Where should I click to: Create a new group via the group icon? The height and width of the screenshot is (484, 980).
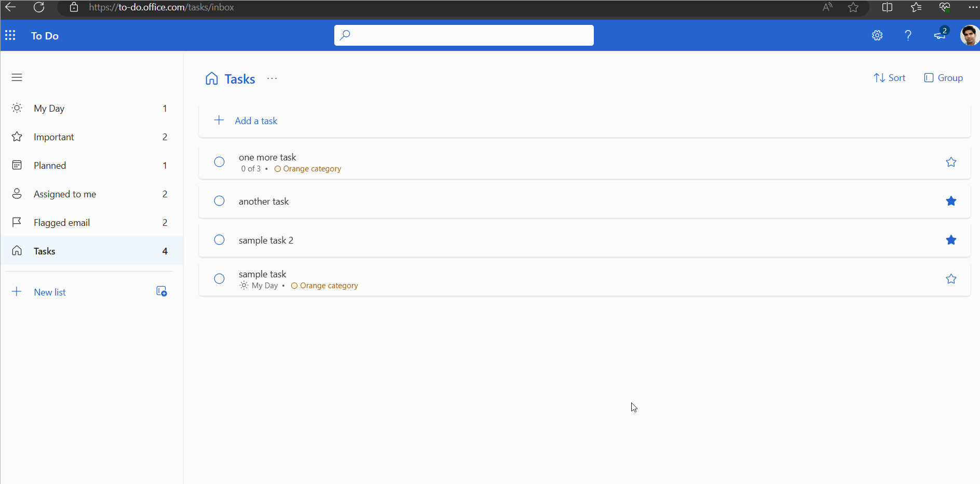click(x=161, y=291)
